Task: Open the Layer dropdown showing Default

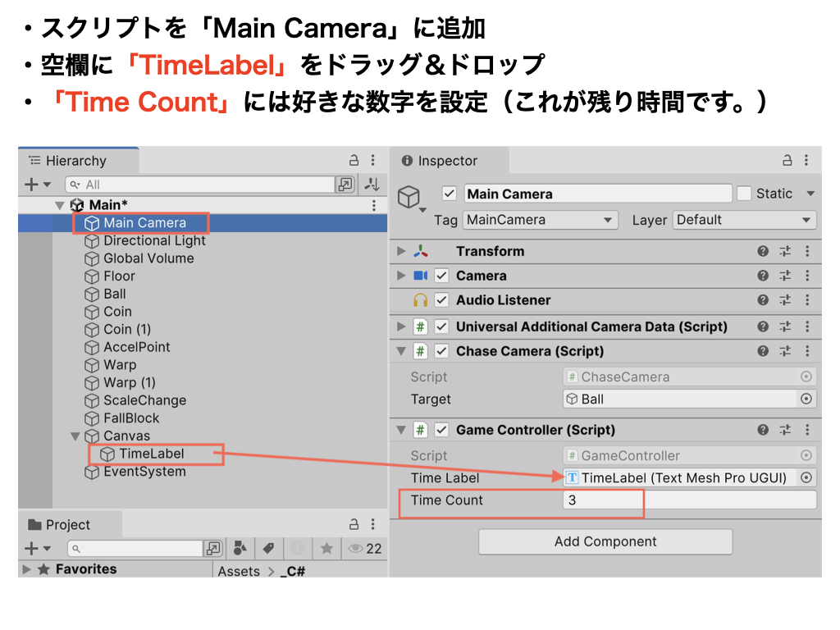Action: pyautogui.click(x=744, y=220)
